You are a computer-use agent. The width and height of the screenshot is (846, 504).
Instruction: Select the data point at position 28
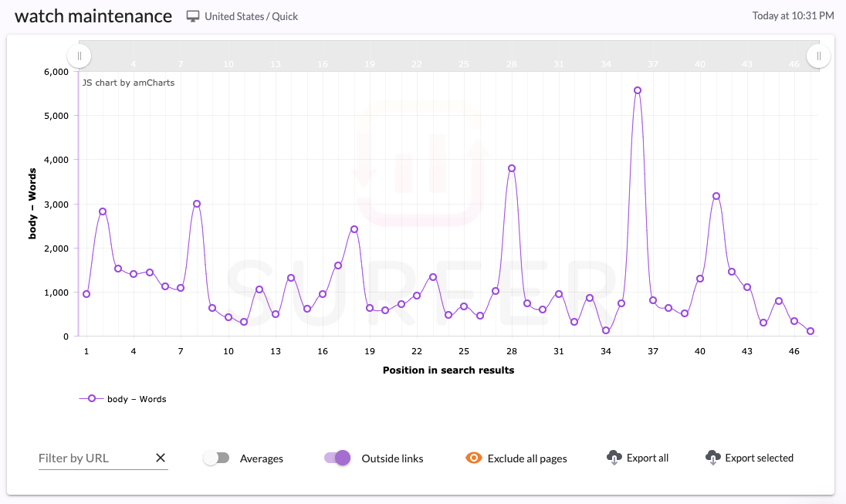[x=512, y=168]
